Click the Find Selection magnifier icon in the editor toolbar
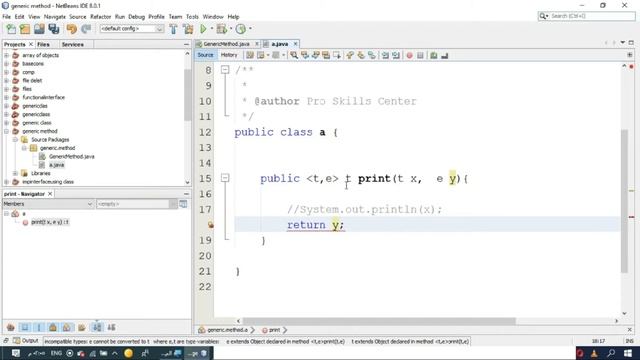 (294, 55)
